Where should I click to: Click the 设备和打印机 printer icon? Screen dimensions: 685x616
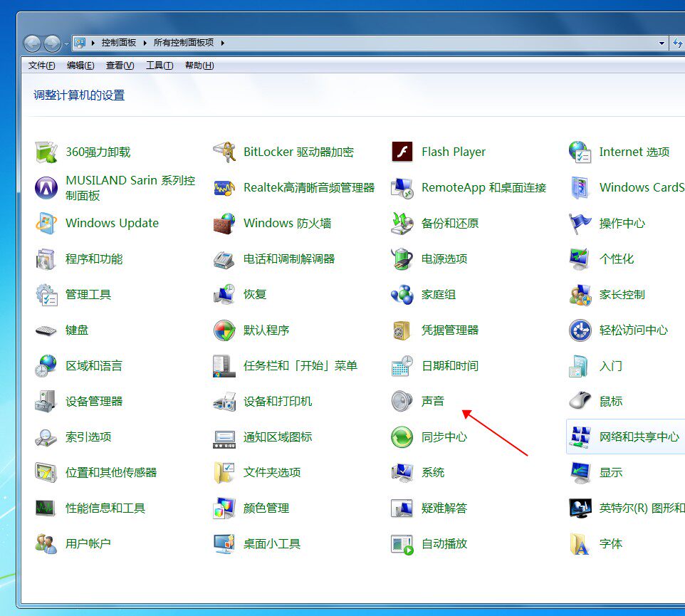tap(224, 402)
